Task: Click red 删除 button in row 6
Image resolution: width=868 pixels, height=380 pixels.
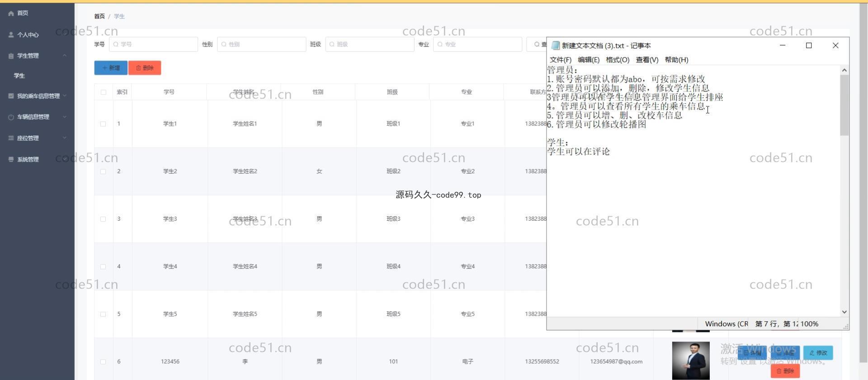Action: point(785,371)
